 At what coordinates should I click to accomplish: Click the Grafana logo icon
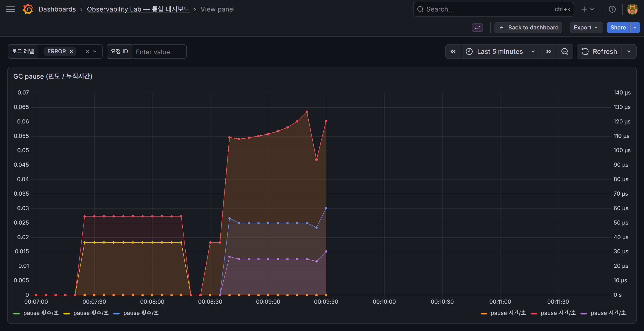[28, 9]
